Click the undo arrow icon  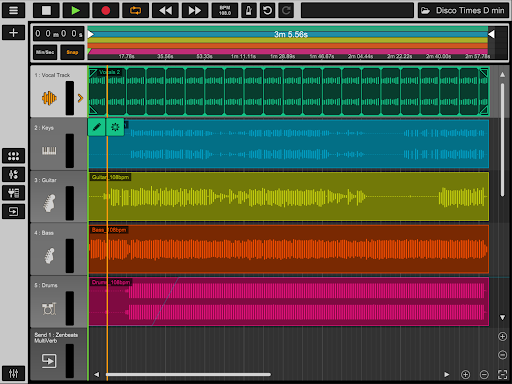[267, 10]
